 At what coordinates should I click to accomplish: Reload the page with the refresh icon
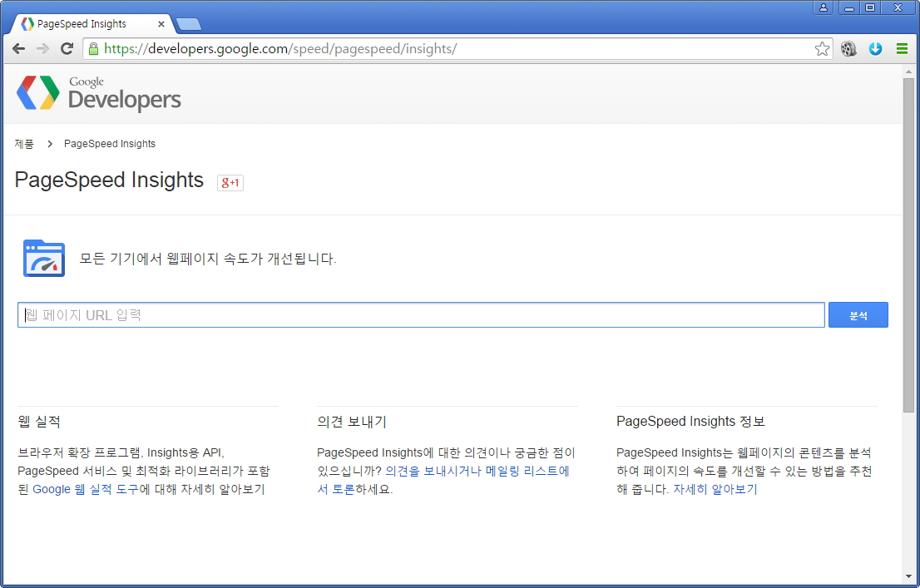point(67,49)
